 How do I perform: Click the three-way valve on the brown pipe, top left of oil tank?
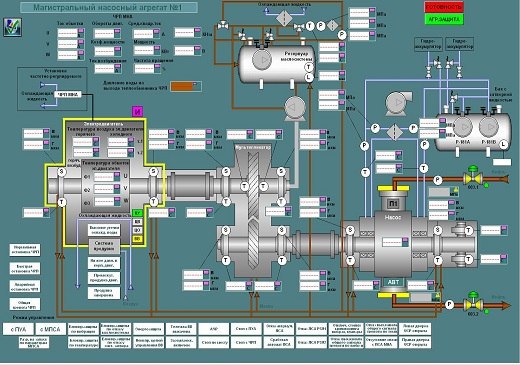222,25
